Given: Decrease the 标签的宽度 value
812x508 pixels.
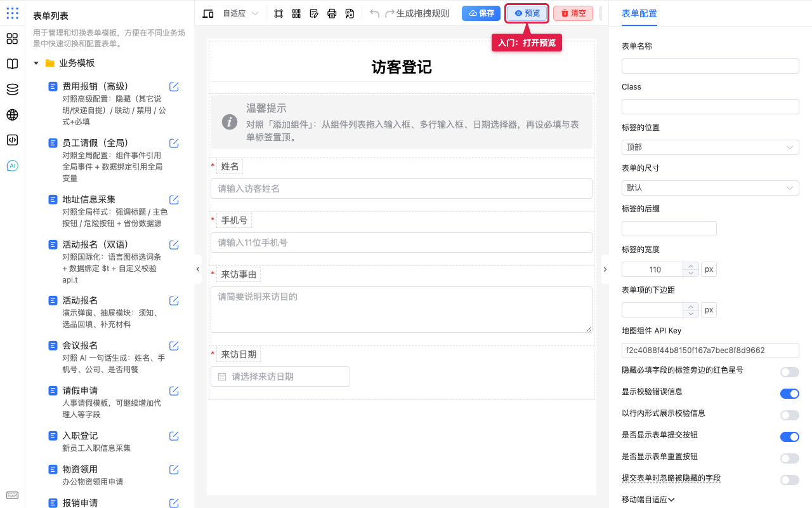Looking at the screenshot, I should 691,273.
